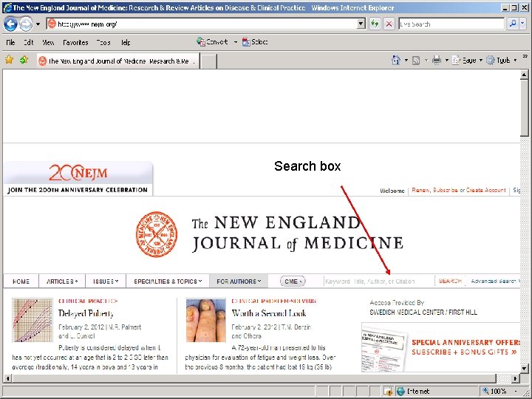This screenshot has width=532, height=399.
Task: Click the 100% zoom level control
Action: (494, 391)
